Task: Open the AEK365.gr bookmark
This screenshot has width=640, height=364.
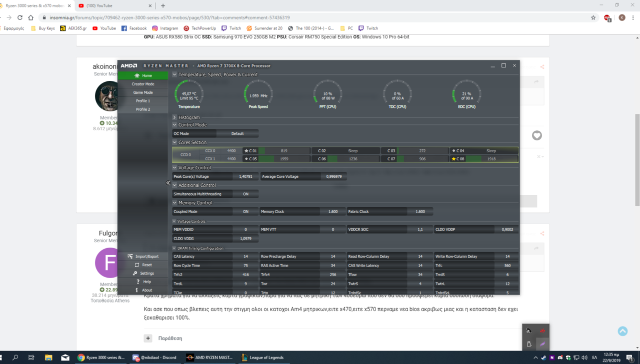Action: pos(73,28)
